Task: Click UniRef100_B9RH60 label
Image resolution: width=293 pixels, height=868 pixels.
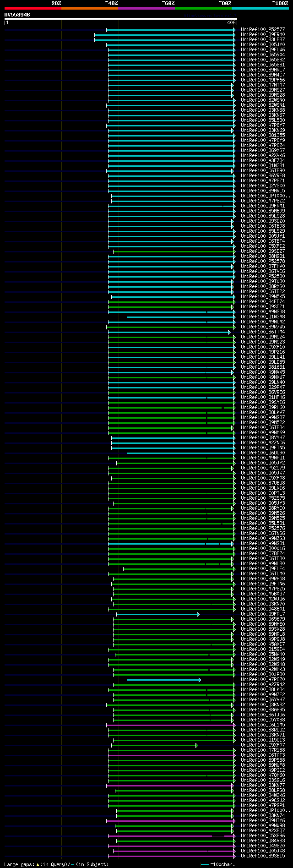Action: 263,408
